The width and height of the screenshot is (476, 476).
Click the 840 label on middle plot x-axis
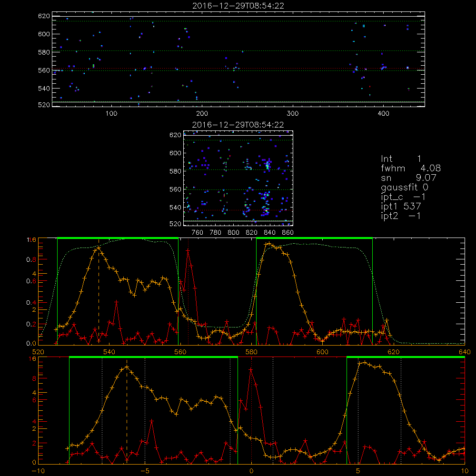coord(269,233)
